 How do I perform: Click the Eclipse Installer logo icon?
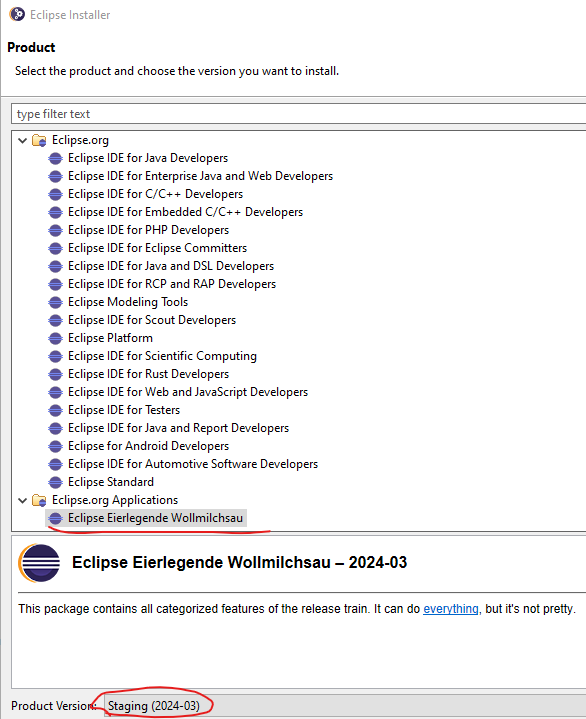click(17, 14)
